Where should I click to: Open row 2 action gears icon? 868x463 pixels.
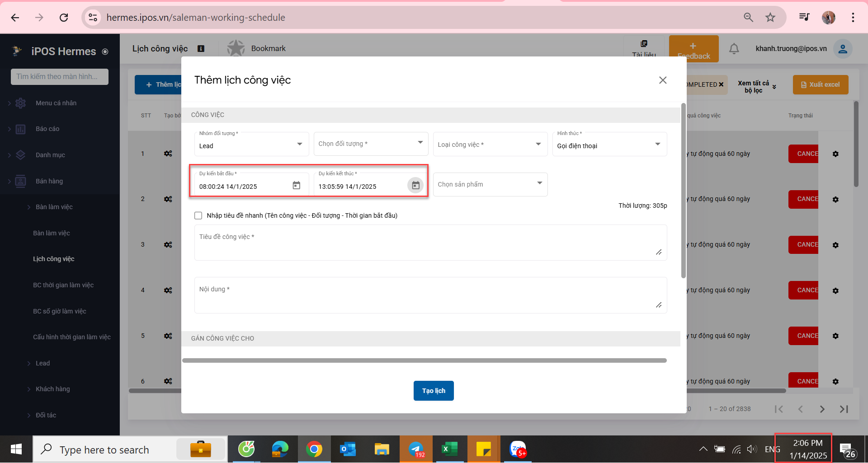coord(168,199)
